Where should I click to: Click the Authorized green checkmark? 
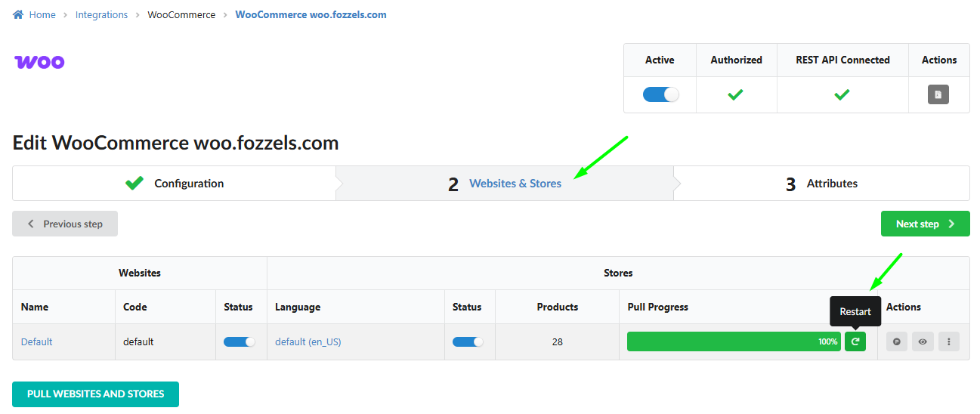click(736, 94)
